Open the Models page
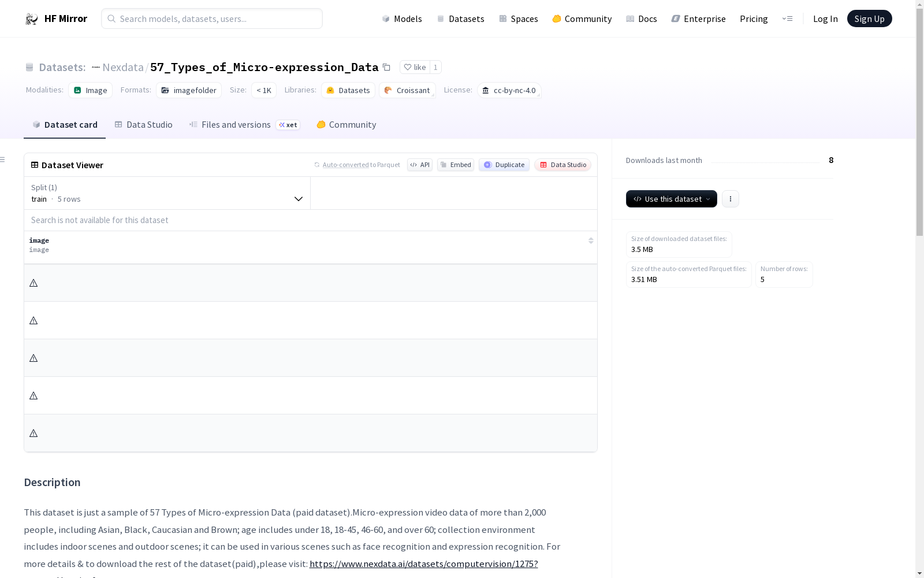This screenshot has width=924, height=578. click(x=402, y=18)
